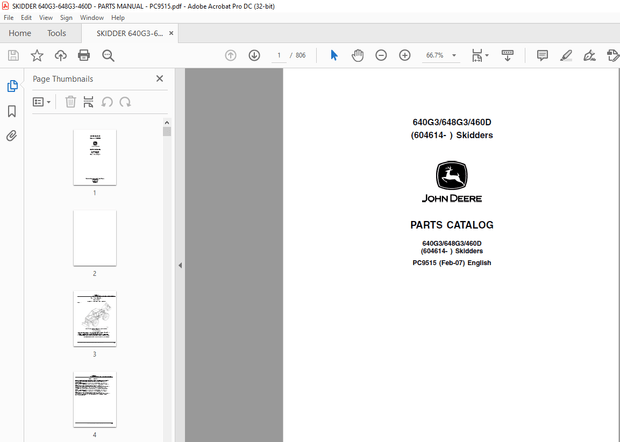Click the PC9515 (Feb-07) English text

coord(452,263)
